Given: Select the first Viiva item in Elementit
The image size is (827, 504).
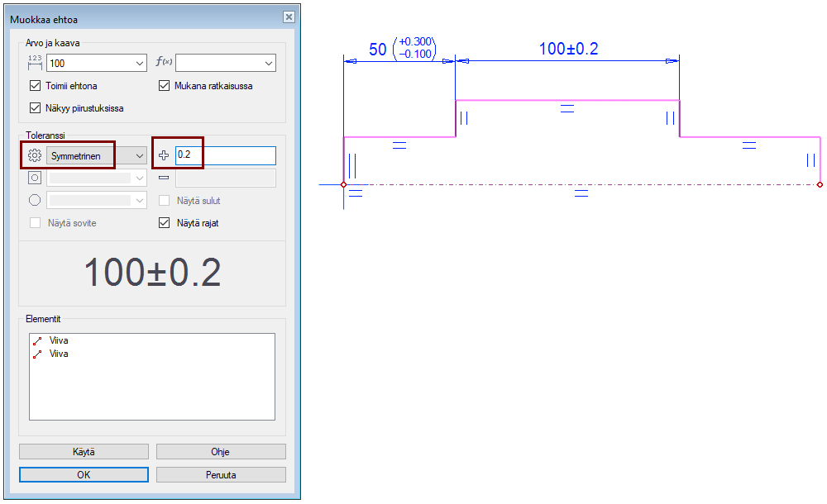Looking at the screenshot, I should 58,340.
